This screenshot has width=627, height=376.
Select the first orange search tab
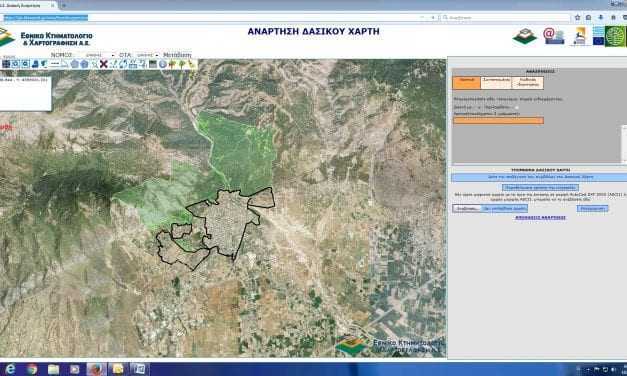coord(466,82)
